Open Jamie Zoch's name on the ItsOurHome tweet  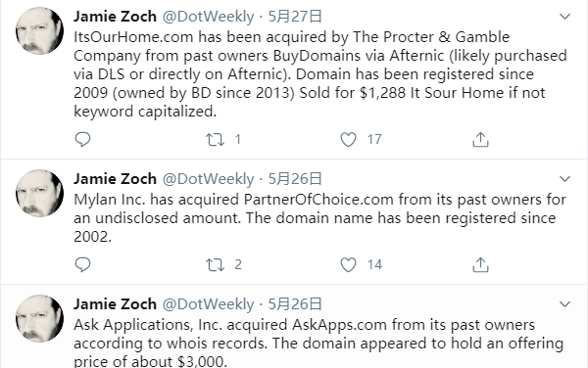click(x=115, y=17)
